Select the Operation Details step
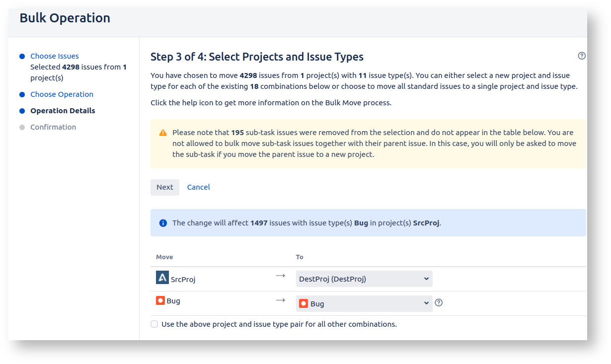The height and width of the screenshot is (364, 611). click(x=63, y=111)
